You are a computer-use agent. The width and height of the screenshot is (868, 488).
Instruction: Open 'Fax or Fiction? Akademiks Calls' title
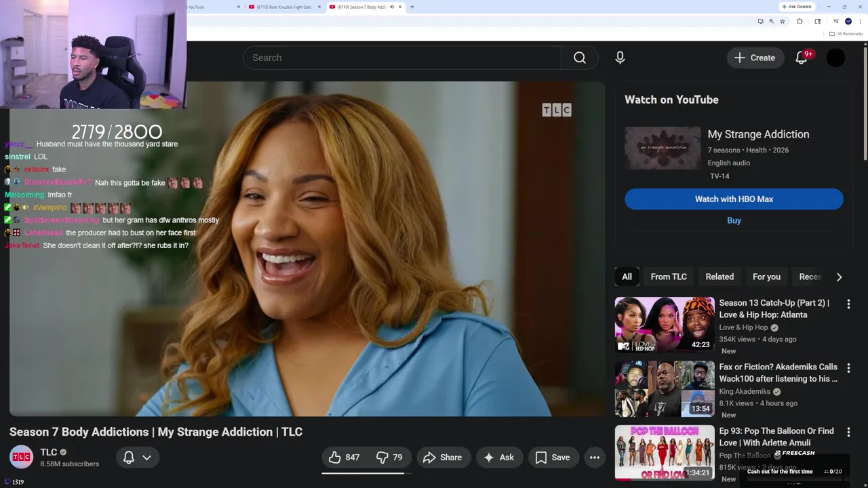tap(778, 373)
